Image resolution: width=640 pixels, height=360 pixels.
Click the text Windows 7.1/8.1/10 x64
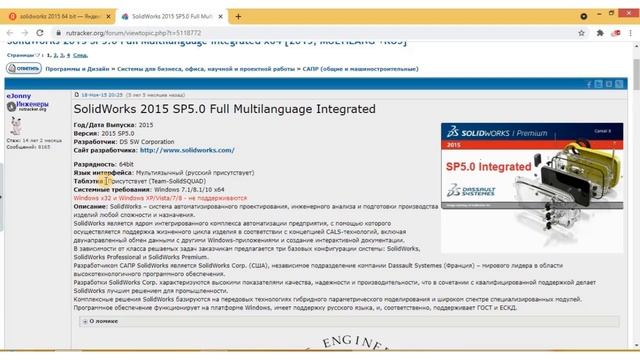point(189,189)
